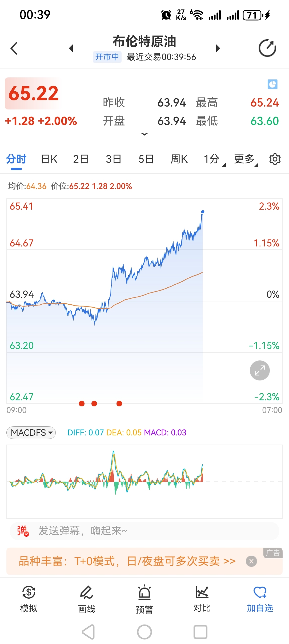This screenshot has height=644, width=289.
Task: Tap the back arrow in the header
Action: (14, 48)
